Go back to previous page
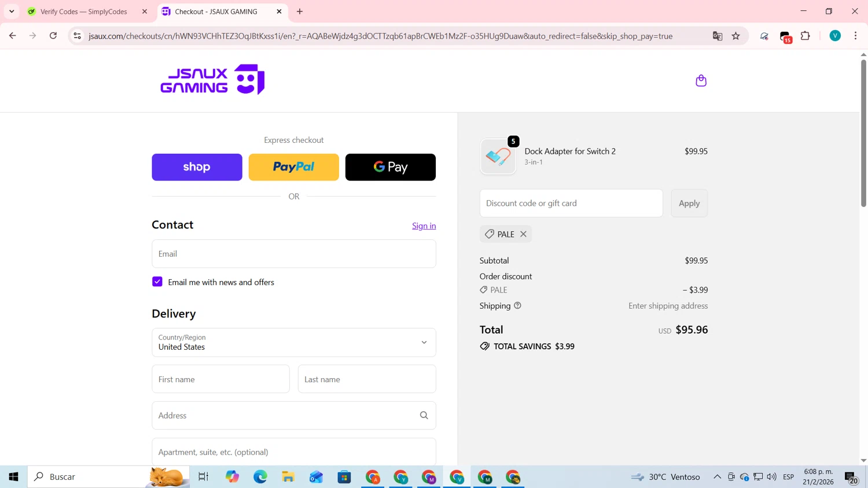This screenshot has height=488, width=868. pos(12,36)
